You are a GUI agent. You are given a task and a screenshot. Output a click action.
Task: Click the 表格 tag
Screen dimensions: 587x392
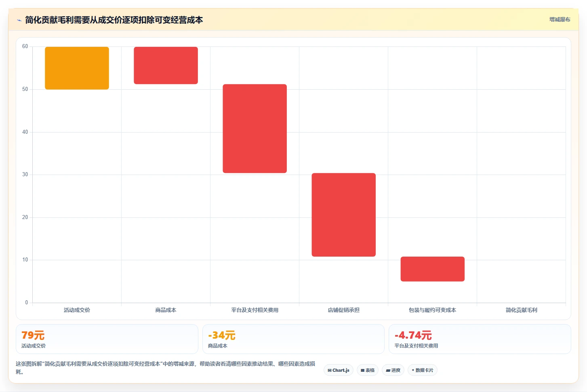(368, 370)
